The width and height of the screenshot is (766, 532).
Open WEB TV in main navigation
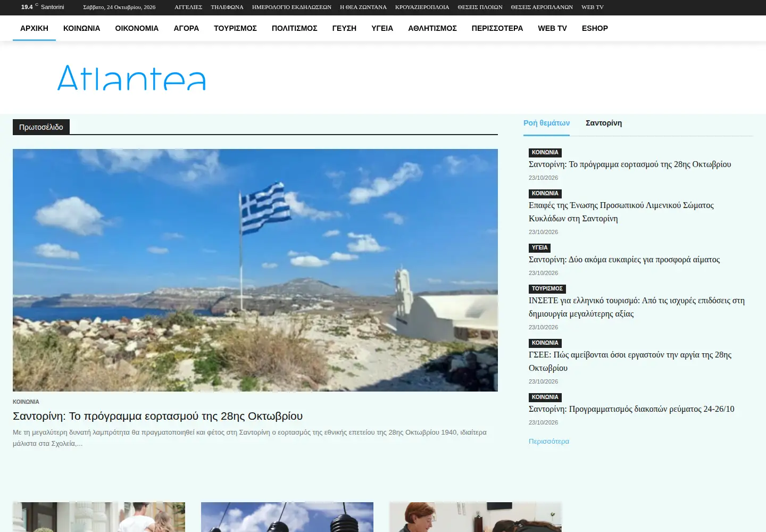pyautogui.click(x=552, y=28)
